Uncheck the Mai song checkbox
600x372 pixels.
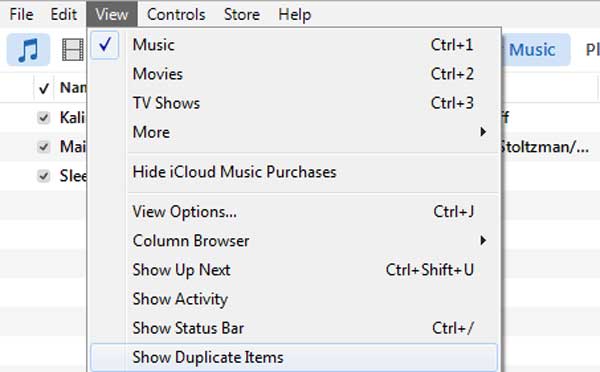(x=44, y=147)
